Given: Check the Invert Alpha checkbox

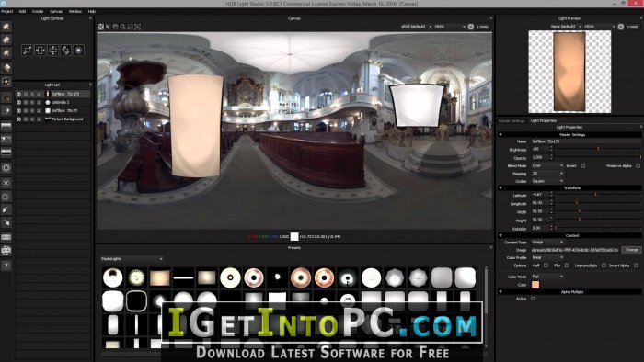Looking at the screenshot, I should tap(637, 266).
